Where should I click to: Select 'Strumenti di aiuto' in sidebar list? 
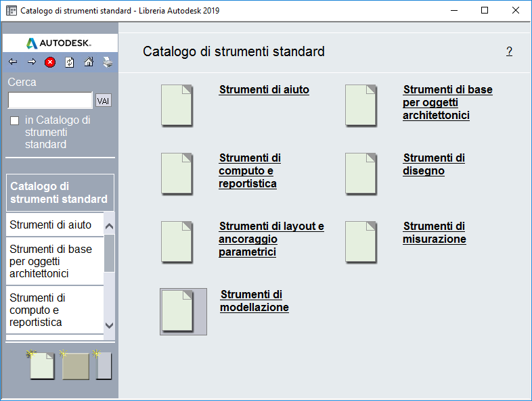(51, 225)
